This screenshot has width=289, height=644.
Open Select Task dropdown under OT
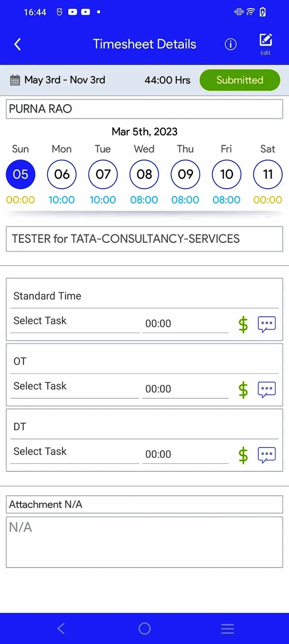click(75, 386)
